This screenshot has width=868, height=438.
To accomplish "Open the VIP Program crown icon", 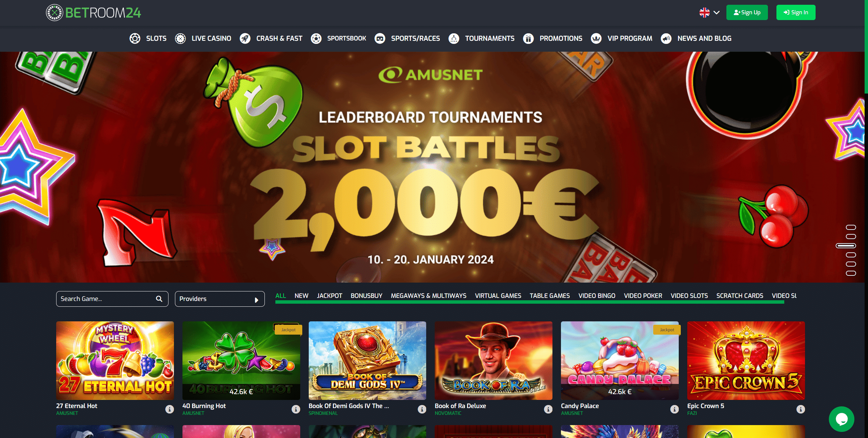I will pyautogui.click(x=596, y=38).
